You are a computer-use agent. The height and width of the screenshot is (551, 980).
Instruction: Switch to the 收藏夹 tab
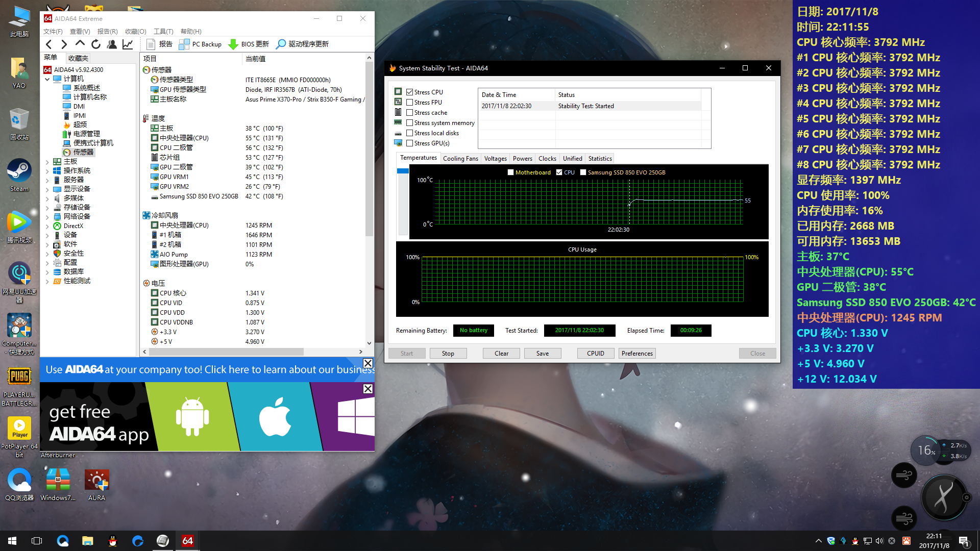coord(78,58)
